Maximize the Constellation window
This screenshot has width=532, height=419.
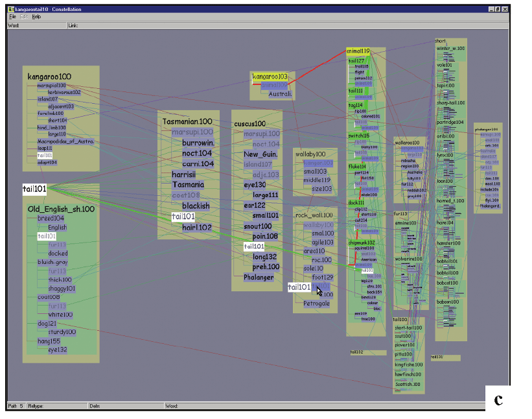coord(497,8)
